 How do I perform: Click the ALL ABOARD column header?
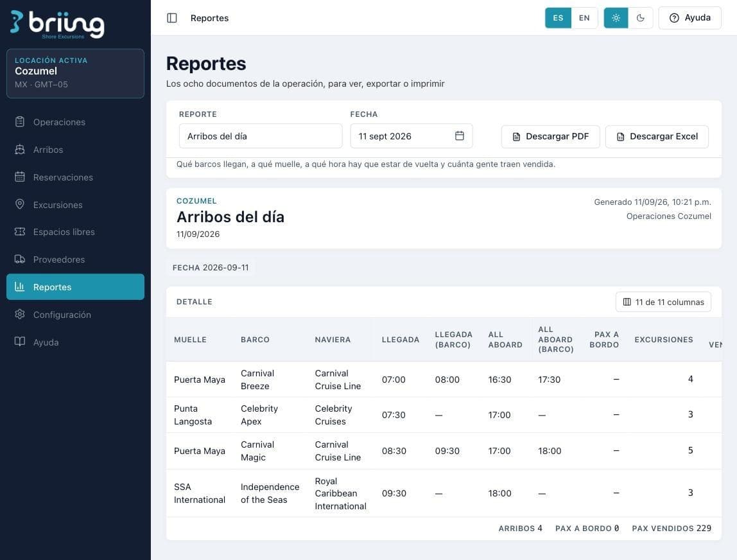coord(505,340)
